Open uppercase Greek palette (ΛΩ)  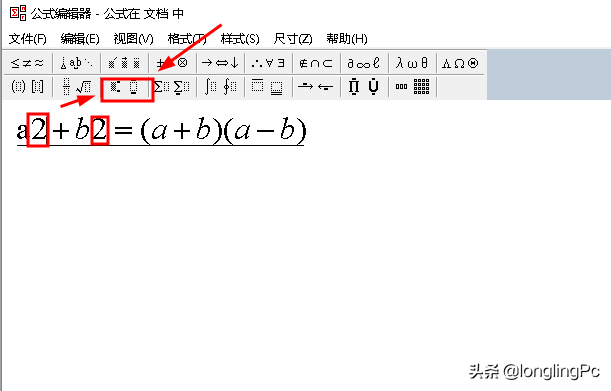point(460,63)
